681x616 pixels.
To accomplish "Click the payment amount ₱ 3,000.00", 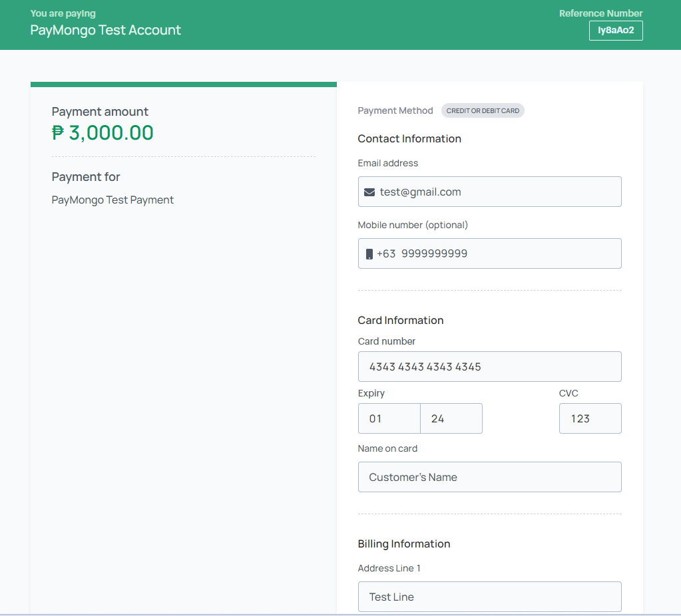I will tap(103, 133).
